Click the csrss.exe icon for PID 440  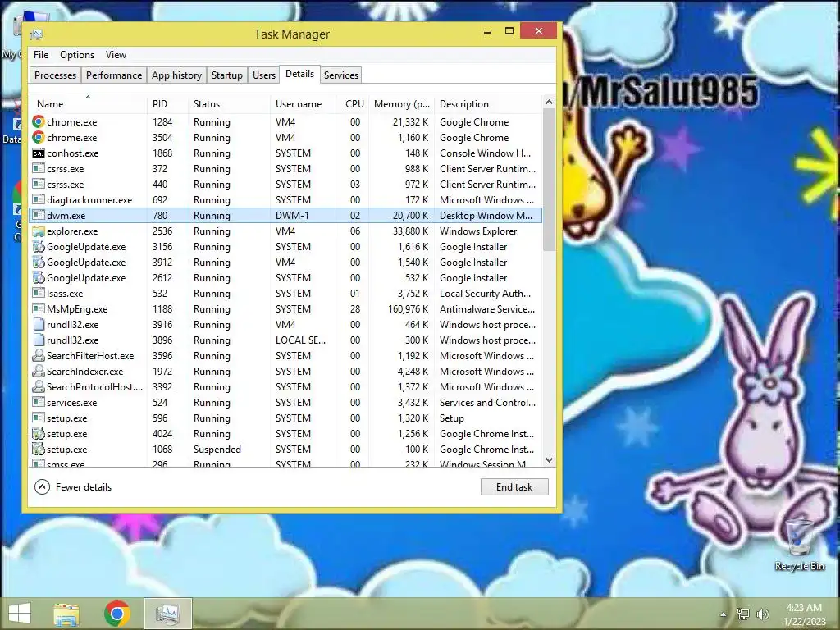pos(38,185)
